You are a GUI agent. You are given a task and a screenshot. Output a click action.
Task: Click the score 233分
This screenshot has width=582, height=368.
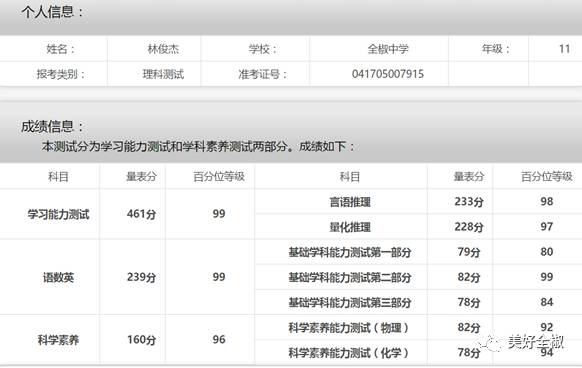[469, 202]
